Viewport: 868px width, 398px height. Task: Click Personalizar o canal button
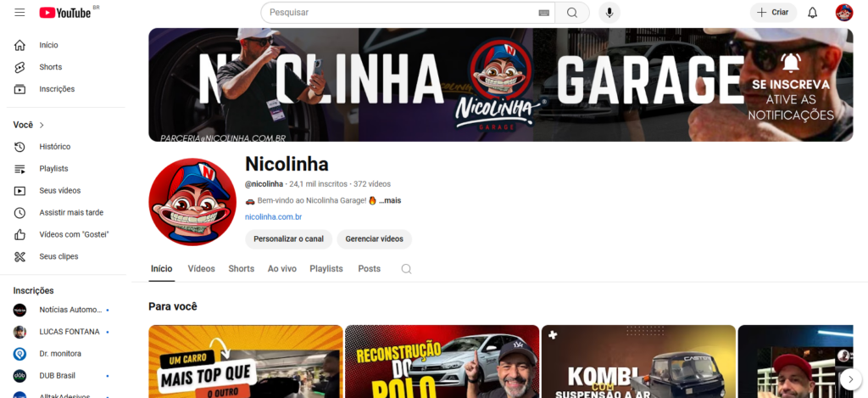(288, 239)
